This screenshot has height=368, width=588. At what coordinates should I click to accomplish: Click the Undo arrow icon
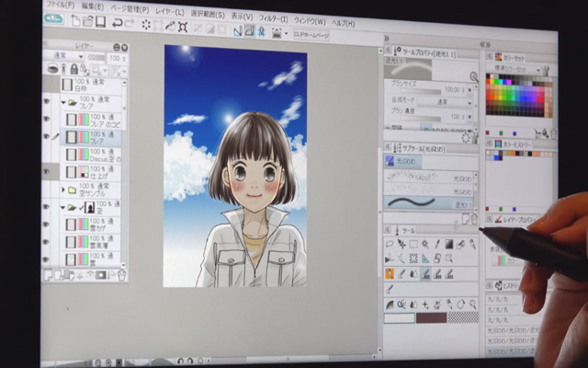119,22
